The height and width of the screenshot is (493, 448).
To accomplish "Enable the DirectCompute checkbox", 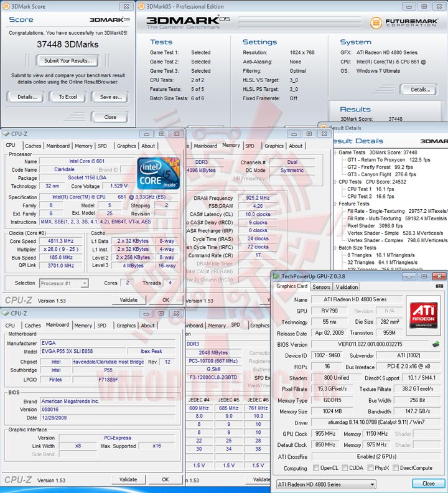I will coord(396,468).
